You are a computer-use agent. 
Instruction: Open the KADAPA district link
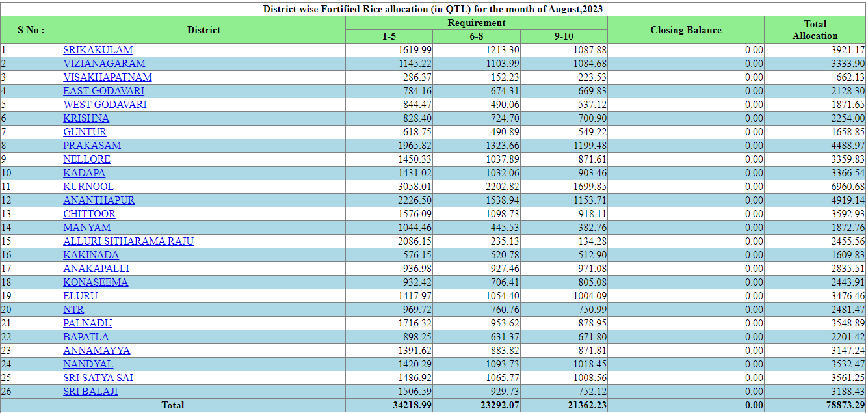tap(84, 173)
